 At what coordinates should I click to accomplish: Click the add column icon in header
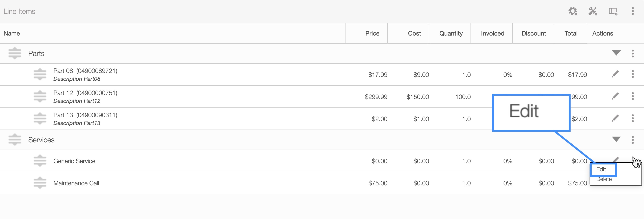click(x=613, y=11)
